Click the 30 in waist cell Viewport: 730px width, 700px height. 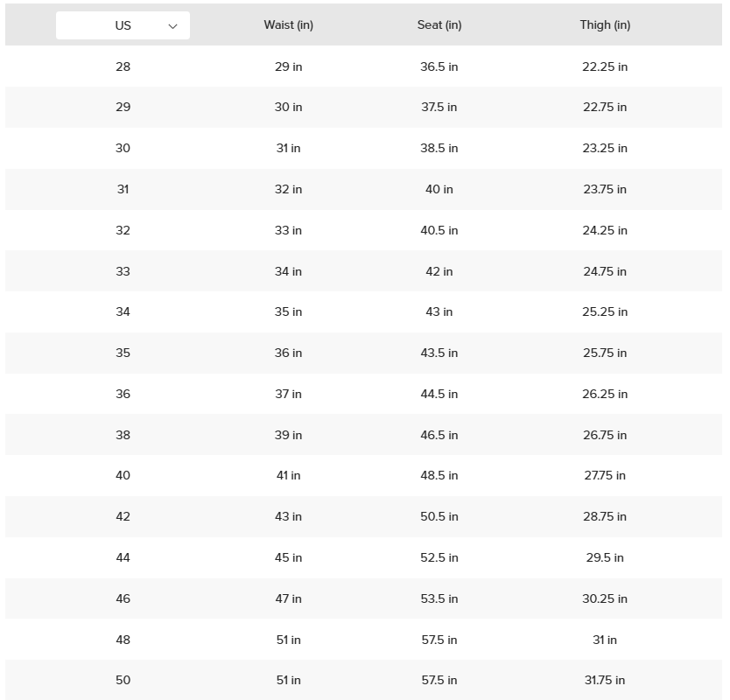(x=288, y=107)
